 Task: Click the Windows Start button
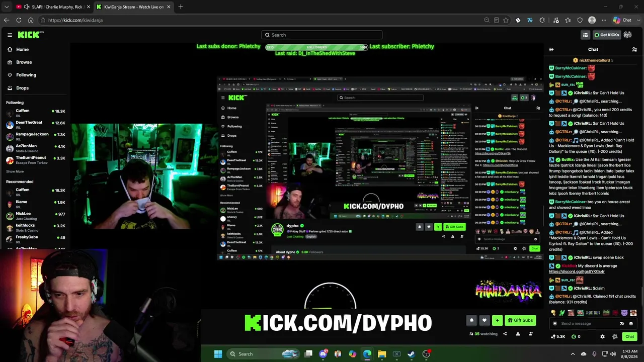218,354
